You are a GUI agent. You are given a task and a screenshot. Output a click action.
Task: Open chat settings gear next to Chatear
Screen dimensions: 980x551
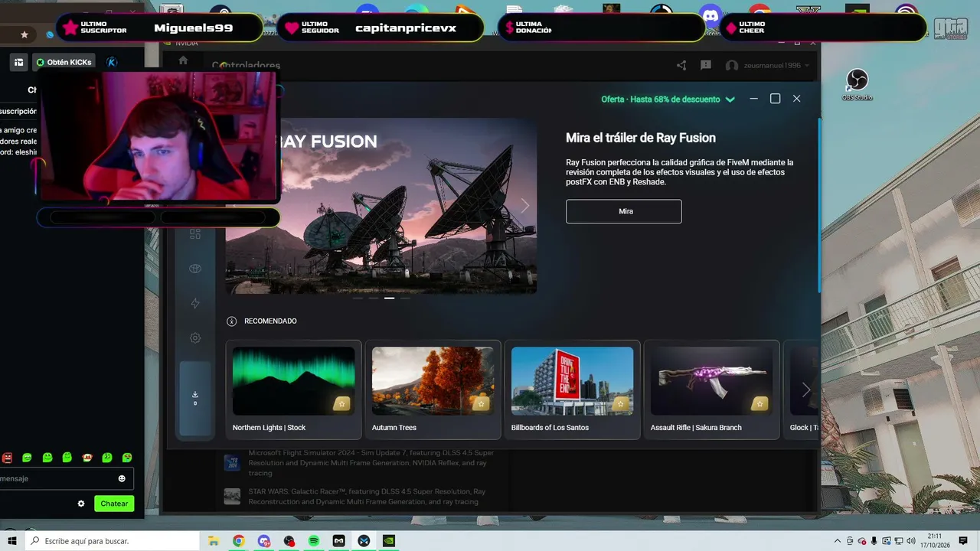pyautogui.click(x=81, y=504)
